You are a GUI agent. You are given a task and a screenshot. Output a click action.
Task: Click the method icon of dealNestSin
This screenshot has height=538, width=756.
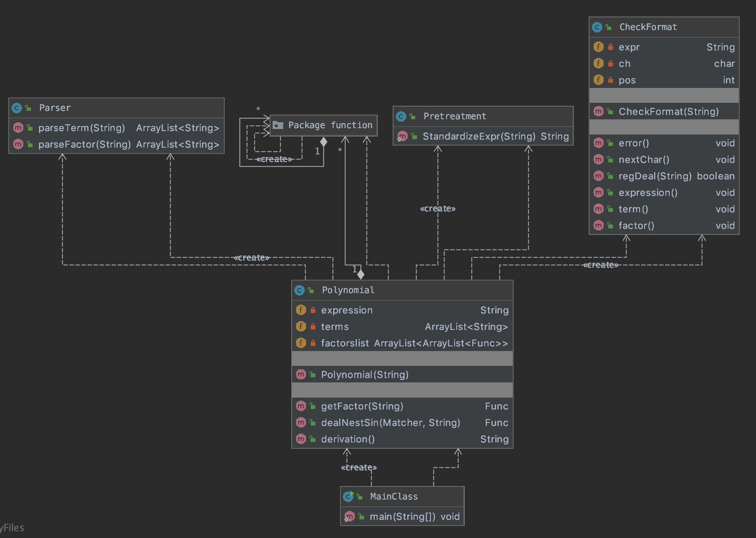coord(301,423)
